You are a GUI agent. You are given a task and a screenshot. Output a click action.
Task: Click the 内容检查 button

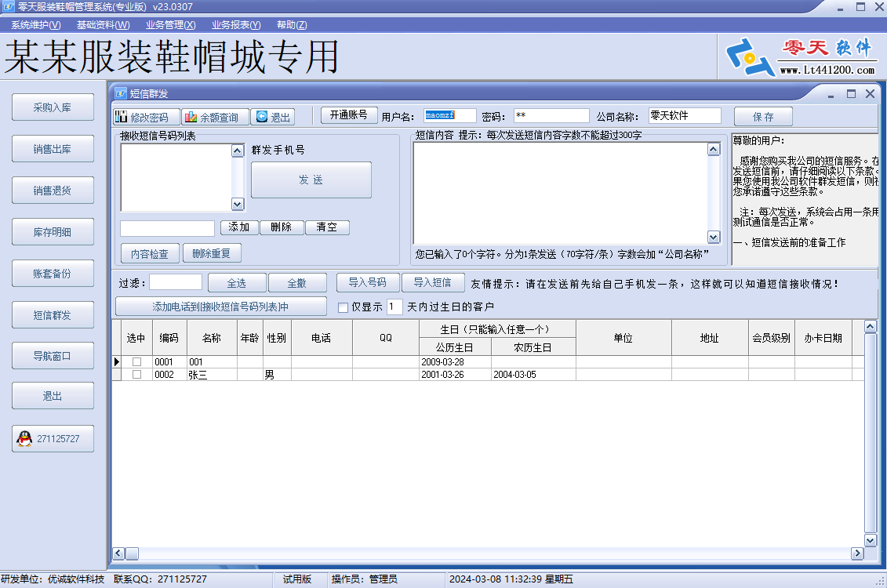pos(150,253)
